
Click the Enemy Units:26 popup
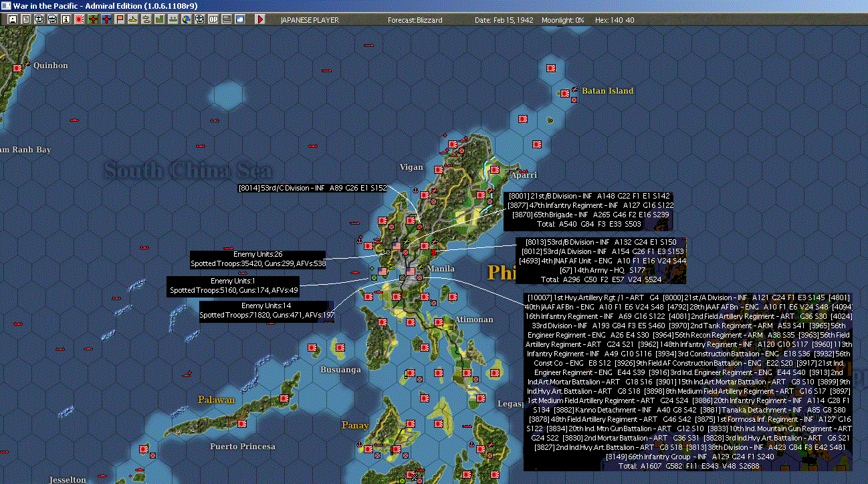(258, 259)
